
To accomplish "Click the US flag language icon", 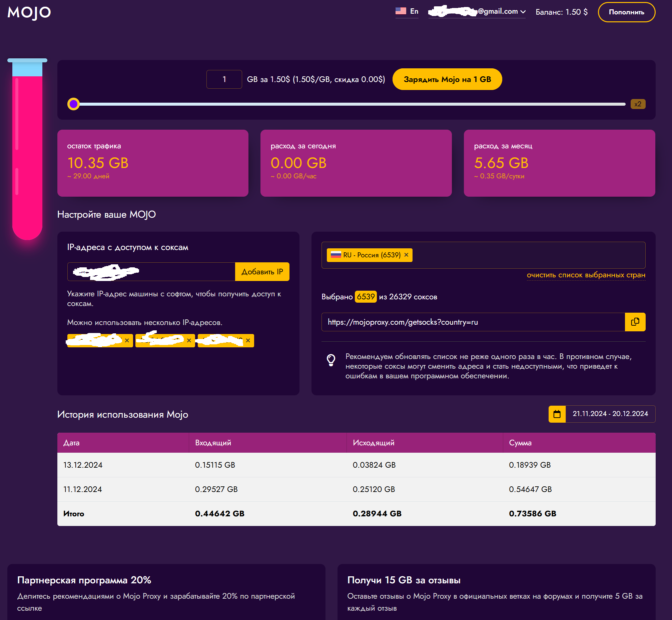I will [x=401, y=11].
